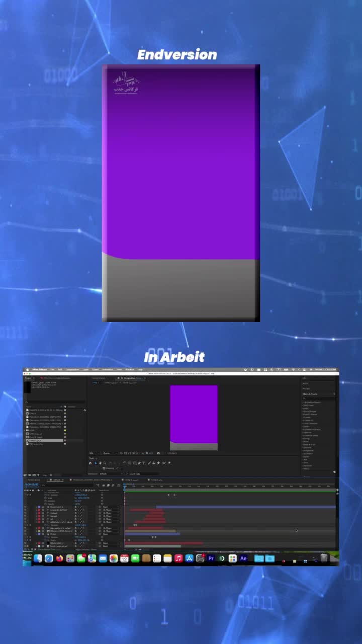
Task: Click the Effects & Presets panel header
Action: (310, 394)
